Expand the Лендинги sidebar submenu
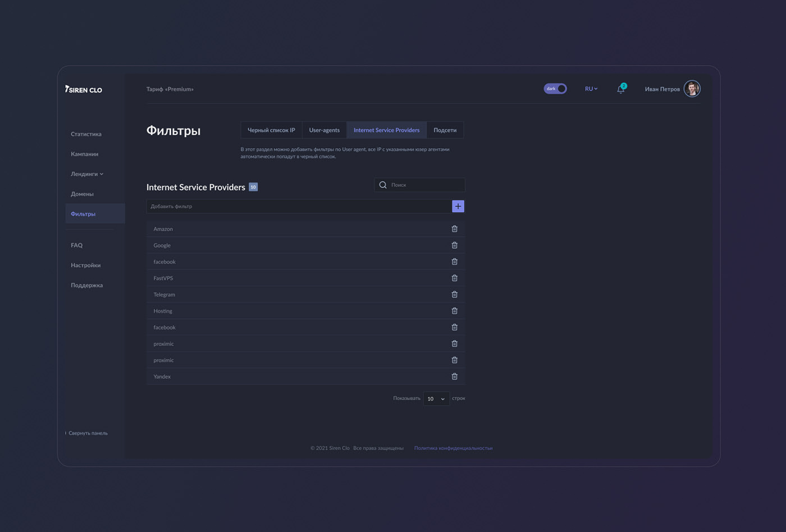Screen dimensions: 786x532 (x=87, y=174)
